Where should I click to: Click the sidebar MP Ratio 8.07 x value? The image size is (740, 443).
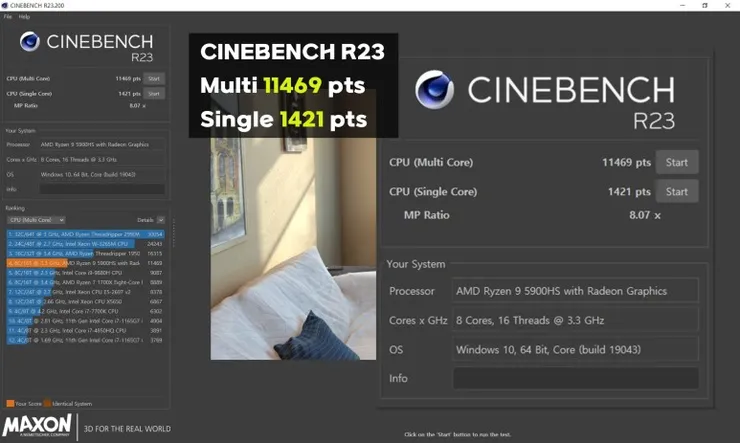(x=137, y=106)
